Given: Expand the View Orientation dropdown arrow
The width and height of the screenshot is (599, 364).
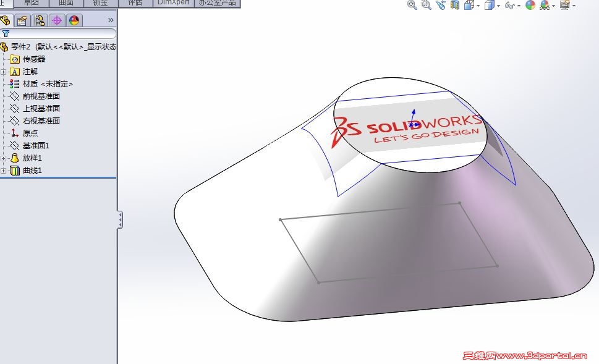Looking at the screenshot, I should (x=478, y=6).
